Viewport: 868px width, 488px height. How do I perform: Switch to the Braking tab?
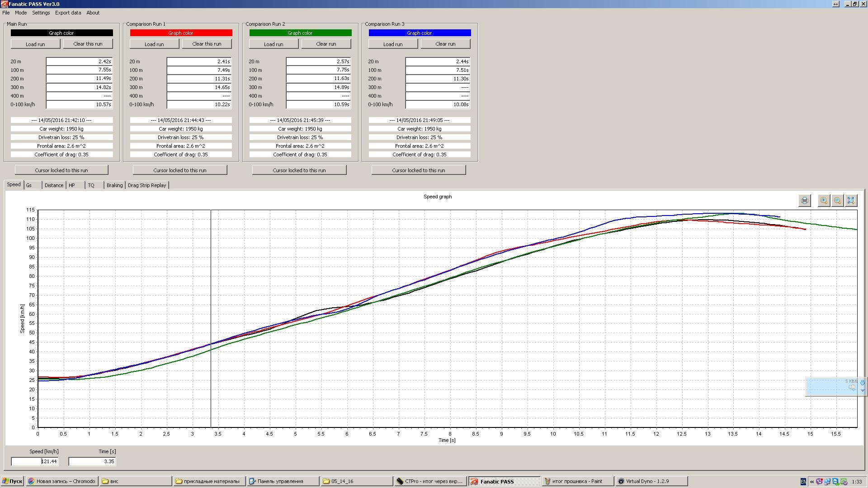tap(114, 185)
